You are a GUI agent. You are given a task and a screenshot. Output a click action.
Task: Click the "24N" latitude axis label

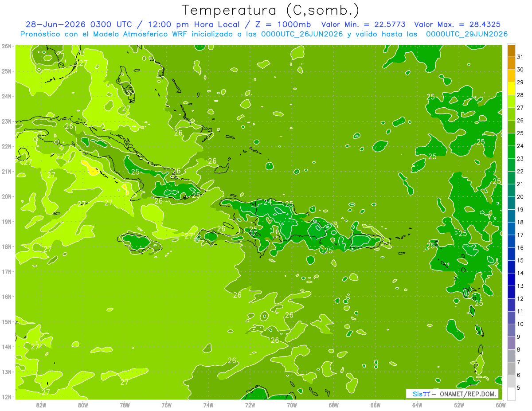[x=7, y=96]
